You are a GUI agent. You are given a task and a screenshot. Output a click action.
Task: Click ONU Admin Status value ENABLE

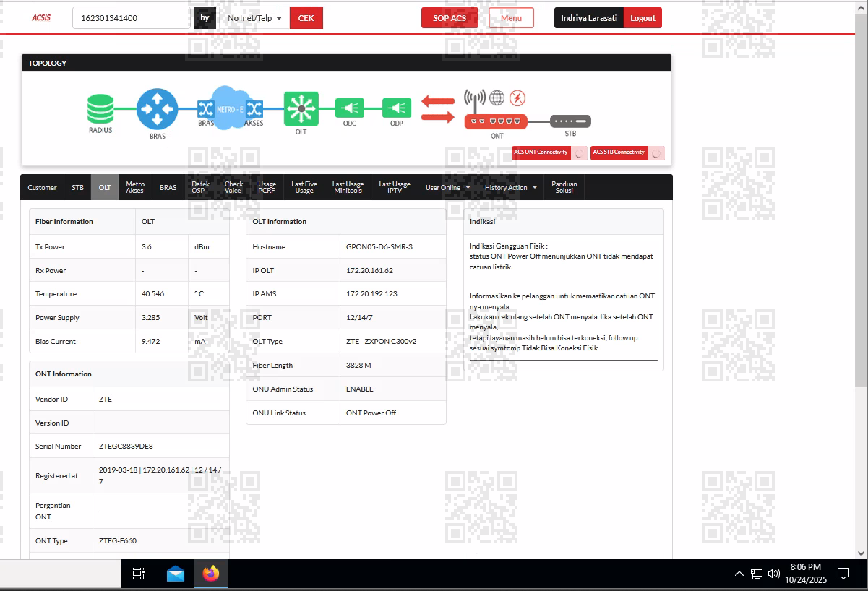[360, 389]
